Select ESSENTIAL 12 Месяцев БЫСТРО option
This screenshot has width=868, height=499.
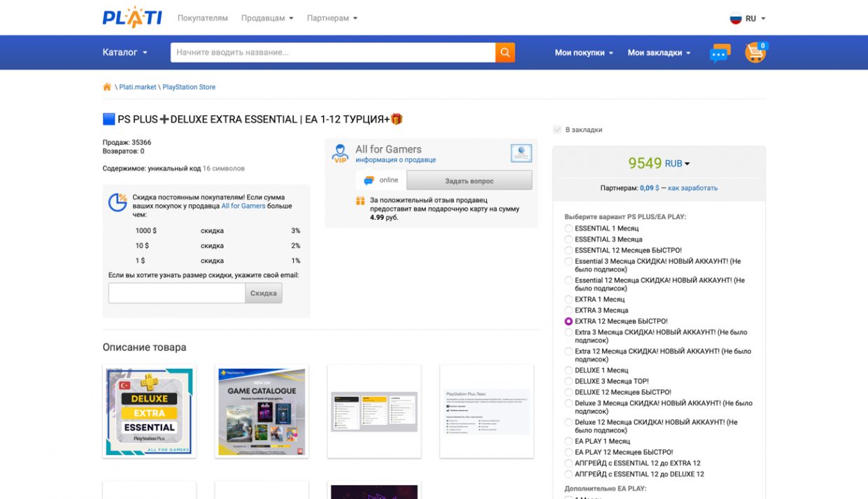pos(569,251)
